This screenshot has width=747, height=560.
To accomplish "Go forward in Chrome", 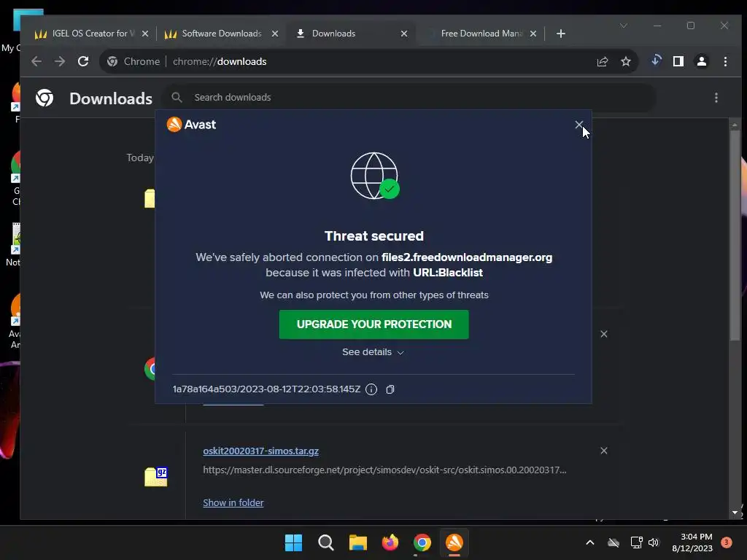I will pos(60,61).
